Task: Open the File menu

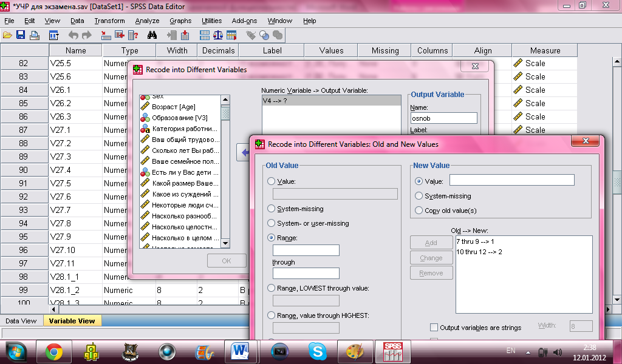Action: coord(9,21)
